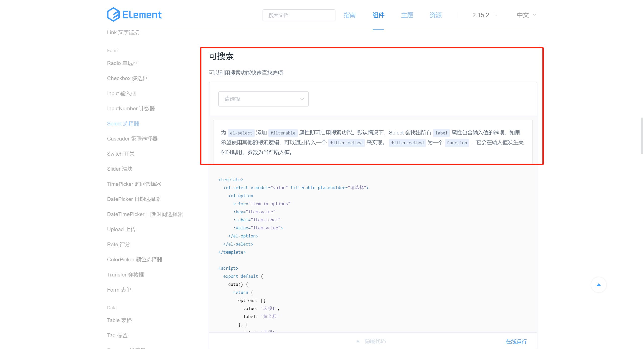Click the search documentation input field
644x349 pixels.
coord(299,15)
